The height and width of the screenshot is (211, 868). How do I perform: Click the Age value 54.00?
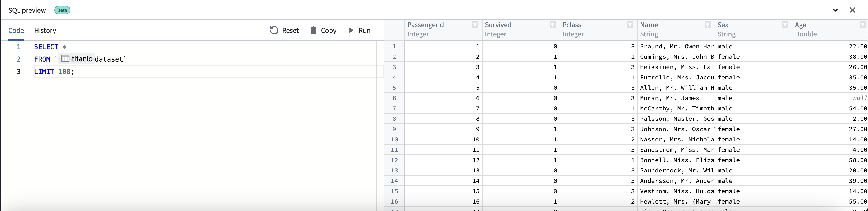coord(830,108)
